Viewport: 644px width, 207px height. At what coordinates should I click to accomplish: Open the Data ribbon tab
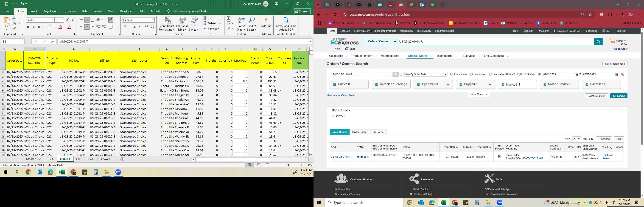coord(85,11)
